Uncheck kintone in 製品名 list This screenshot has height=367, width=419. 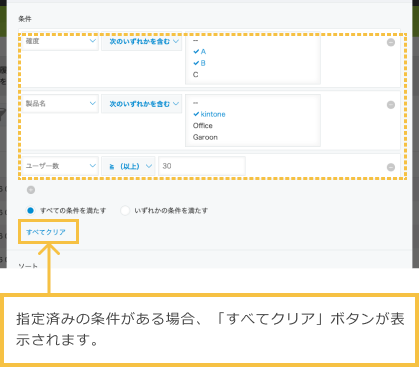click(x=209, y=114)
